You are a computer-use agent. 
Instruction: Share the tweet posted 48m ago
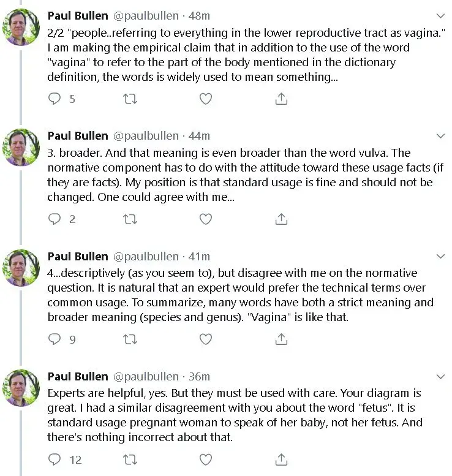click(x=281, y=99)
